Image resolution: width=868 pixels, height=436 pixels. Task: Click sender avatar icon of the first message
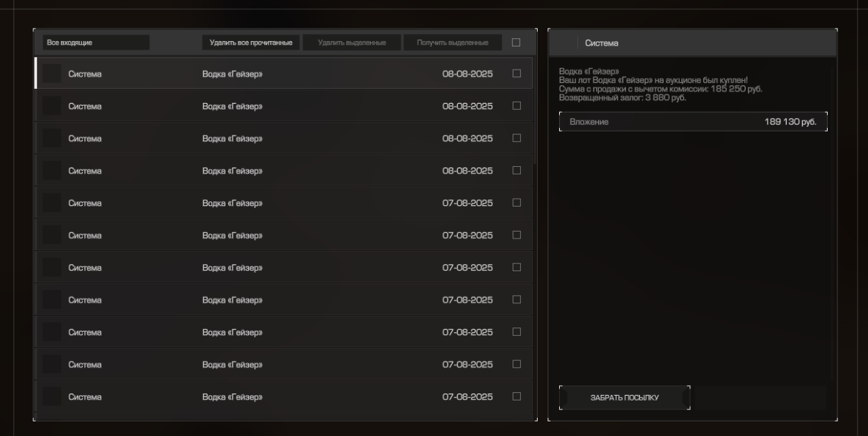click(51, 74)
